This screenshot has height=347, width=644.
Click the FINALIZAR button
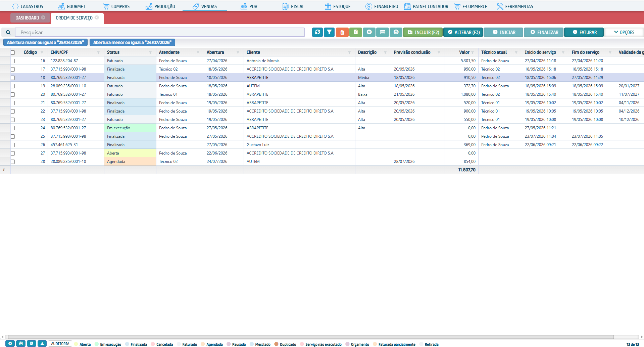coord(544,32)
